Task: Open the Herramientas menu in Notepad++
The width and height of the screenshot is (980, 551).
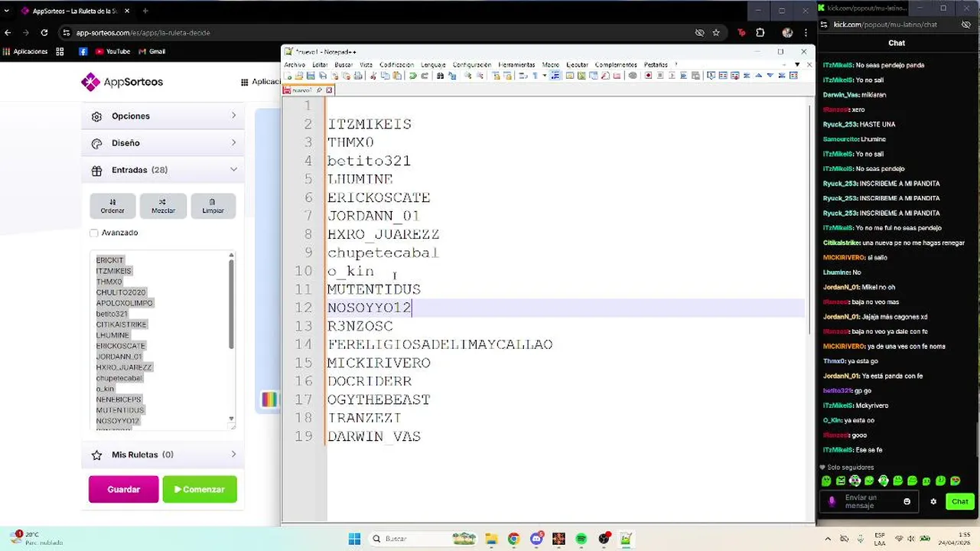Action: click(x=516, y=65)
